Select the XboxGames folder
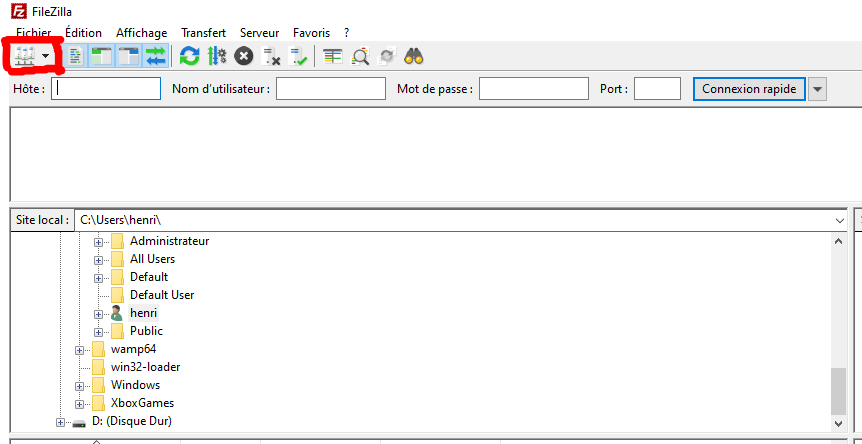 point(142,403)
